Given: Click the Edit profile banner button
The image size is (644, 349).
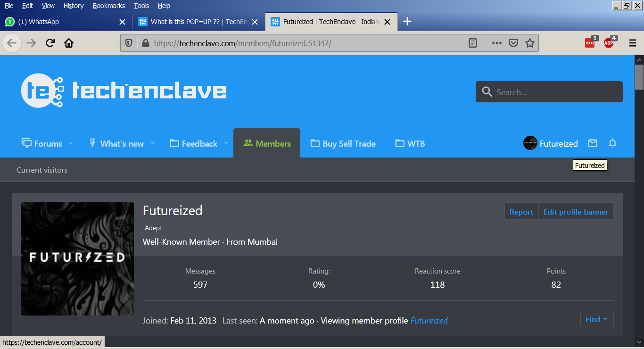Looking at the screenshot, I should [576, 212].
